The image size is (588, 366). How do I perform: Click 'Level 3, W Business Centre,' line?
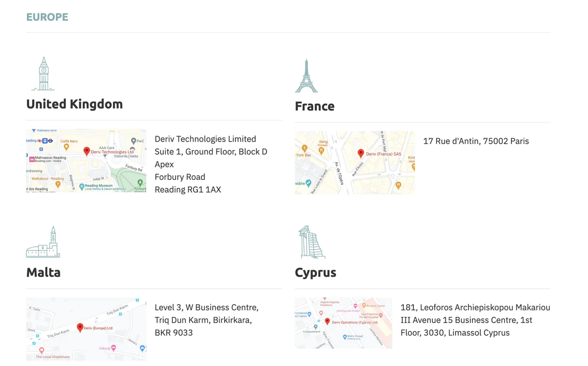pos(207,308)
